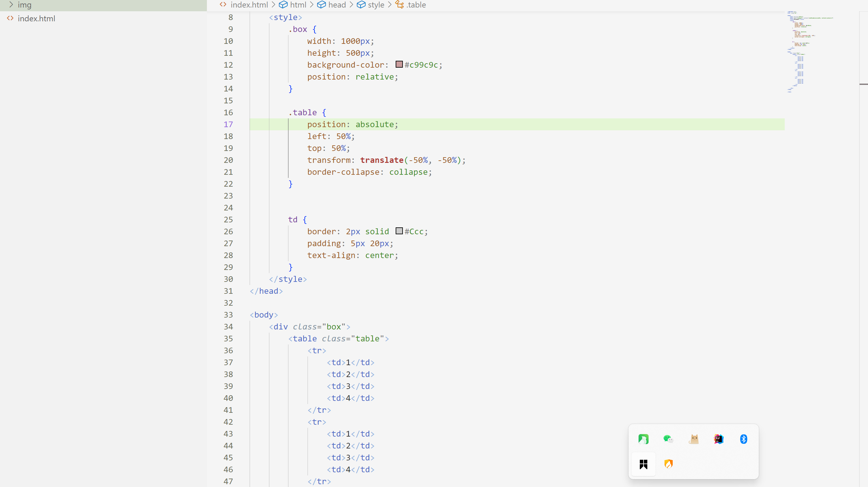The height and width of the screenshot is (487, 868).
Task: Click the 'background-color:' property text
Action: pyautogui.click(x=348, y=65)
